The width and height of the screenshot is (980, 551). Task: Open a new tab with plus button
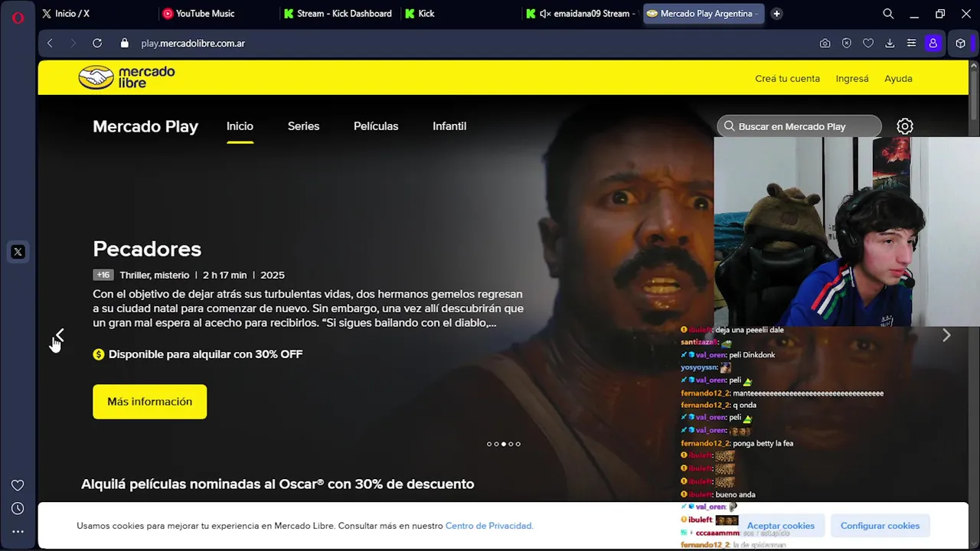pyautogui.click(x=776, y=14)
